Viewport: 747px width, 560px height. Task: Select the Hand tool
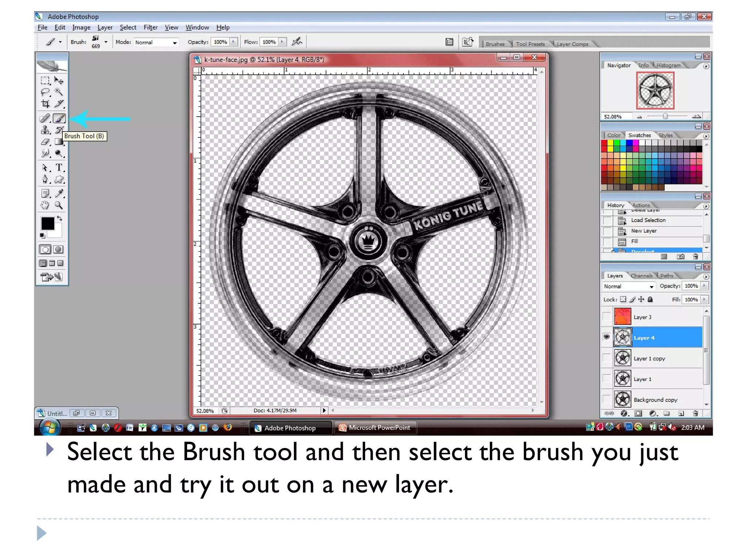pos(45,205)
